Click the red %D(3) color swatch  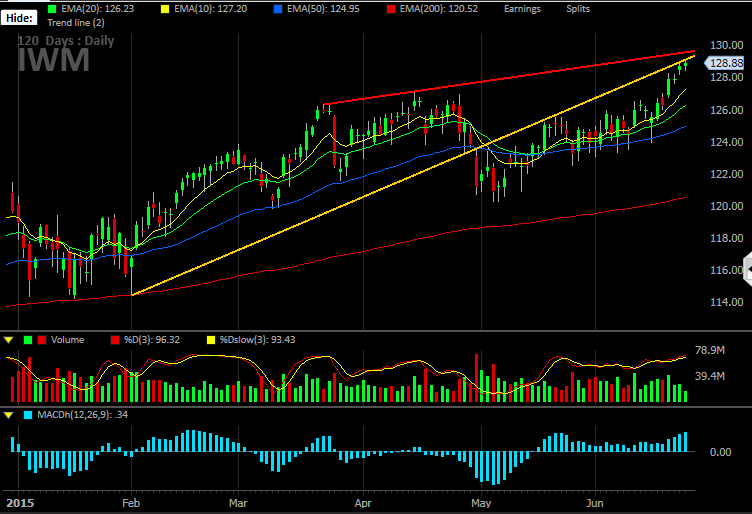(115, 340)
